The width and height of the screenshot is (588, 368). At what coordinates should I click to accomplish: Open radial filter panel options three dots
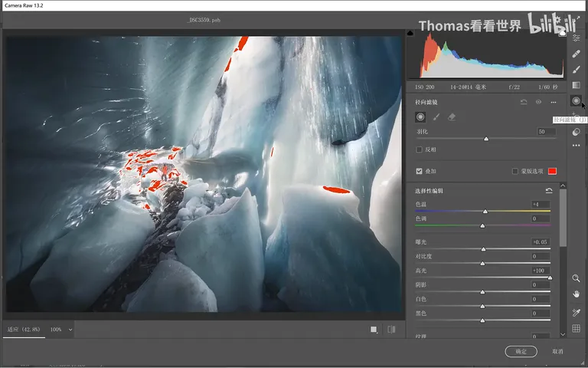[554, 102]
